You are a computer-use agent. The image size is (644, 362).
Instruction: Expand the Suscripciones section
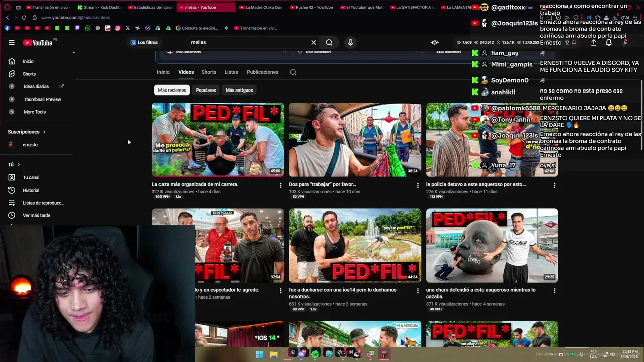[x=27, y=132]
